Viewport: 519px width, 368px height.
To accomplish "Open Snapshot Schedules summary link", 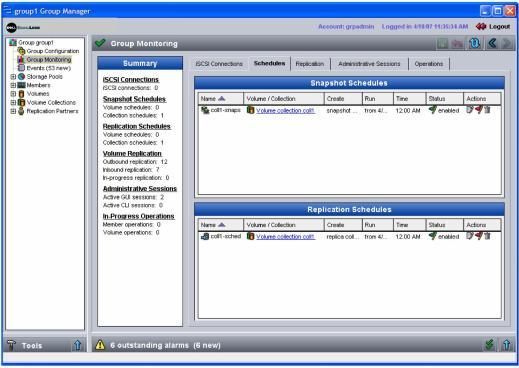I will pos(134,99).
